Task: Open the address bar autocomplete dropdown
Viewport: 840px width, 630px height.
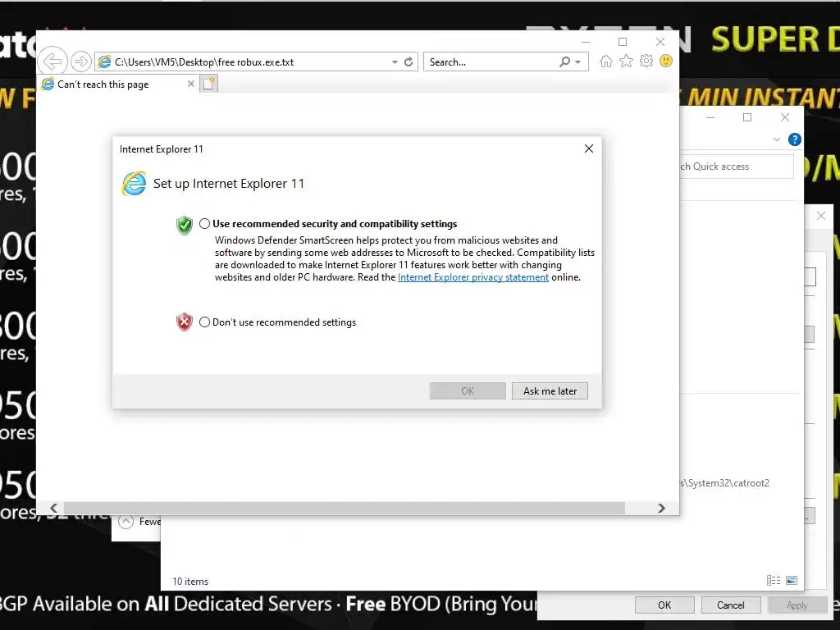Action: click(395, 62)
